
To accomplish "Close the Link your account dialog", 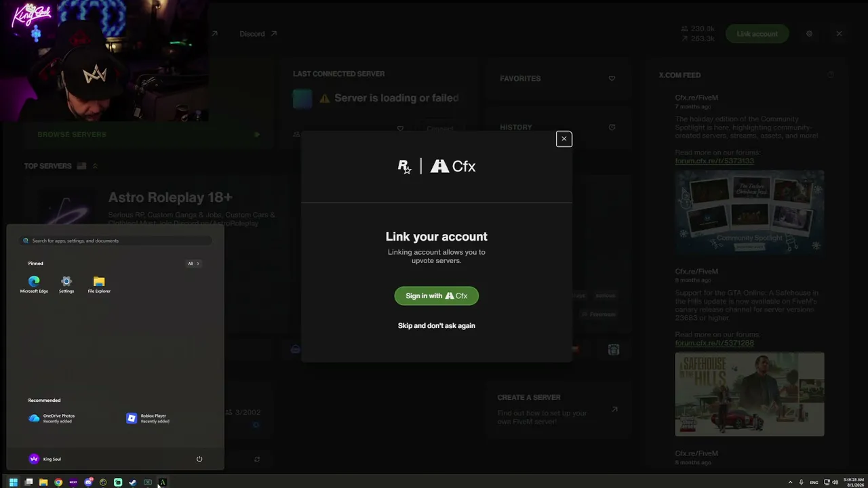I will pyautogui.click(x=564, y=139).
